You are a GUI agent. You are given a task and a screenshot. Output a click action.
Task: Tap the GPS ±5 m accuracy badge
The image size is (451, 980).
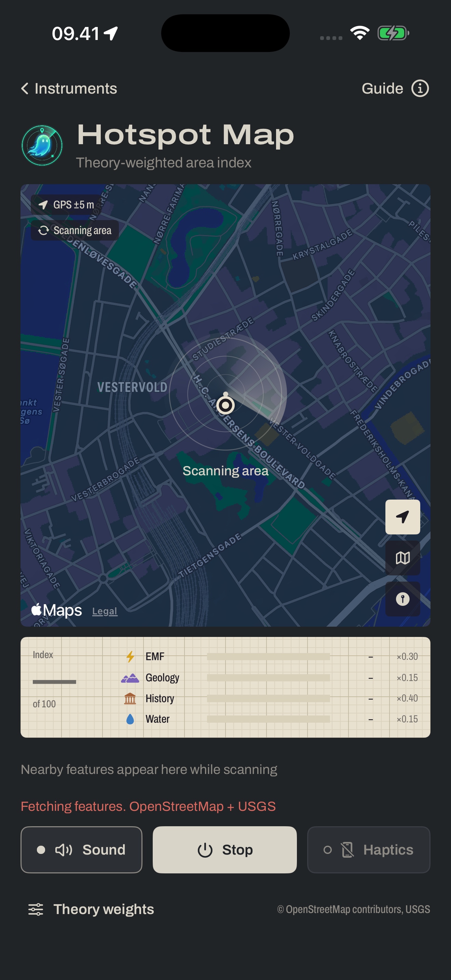click(x=67, y=205)
